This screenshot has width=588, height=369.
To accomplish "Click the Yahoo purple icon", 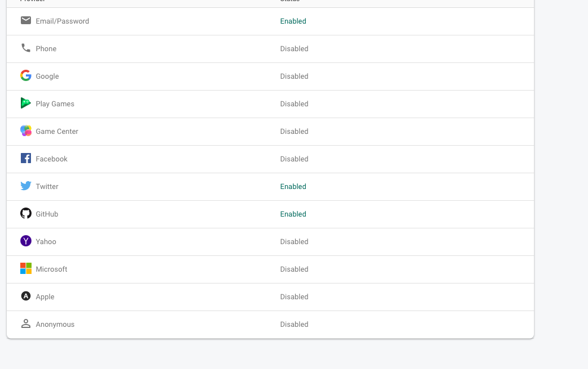I will (26, 241).
